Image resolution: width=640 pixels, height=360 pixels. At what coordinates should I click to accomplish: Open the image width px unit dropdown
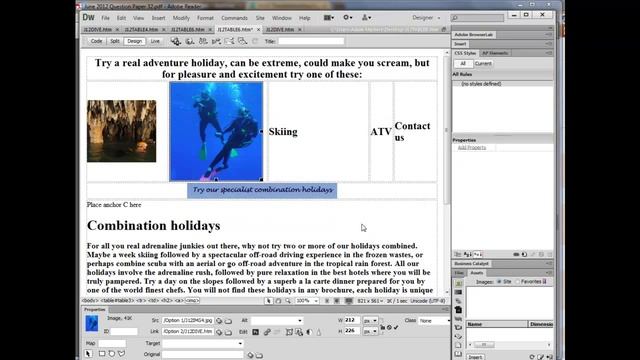[x=371, y=321]
